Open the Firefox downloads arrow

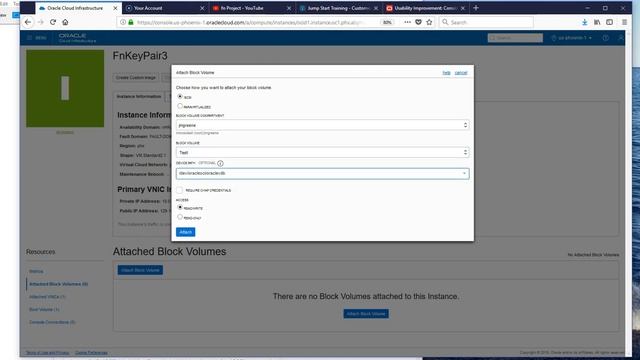584,22
